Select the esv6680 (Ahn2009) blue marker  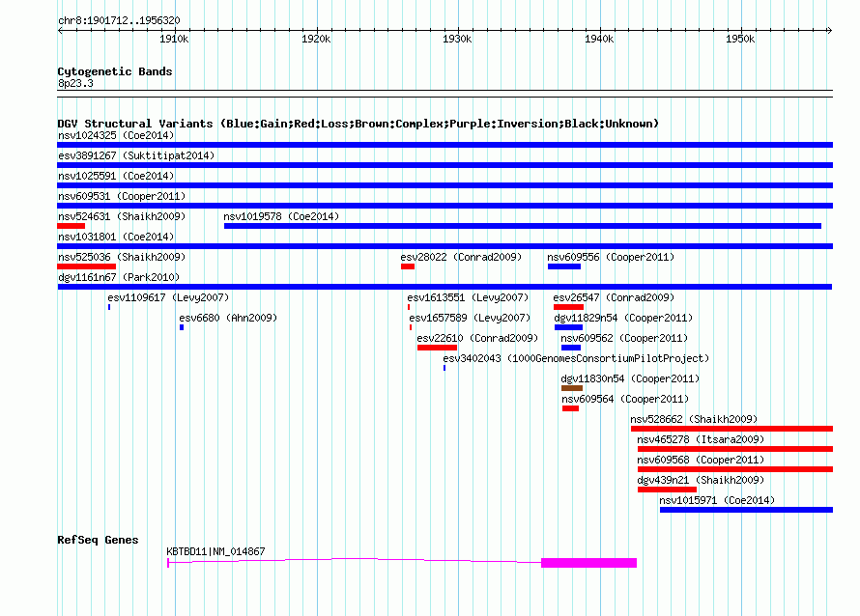pos(182,327)
